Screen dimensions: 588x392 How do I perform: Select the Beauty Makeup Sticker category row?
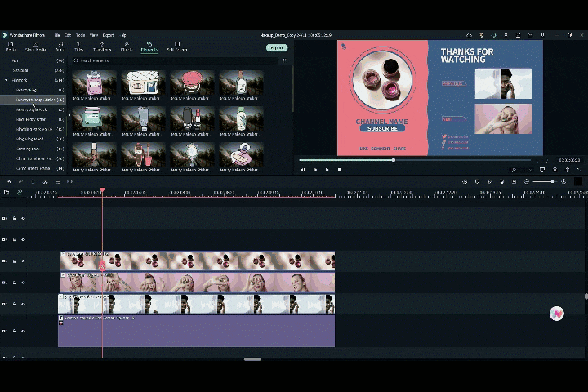[33, 100]
